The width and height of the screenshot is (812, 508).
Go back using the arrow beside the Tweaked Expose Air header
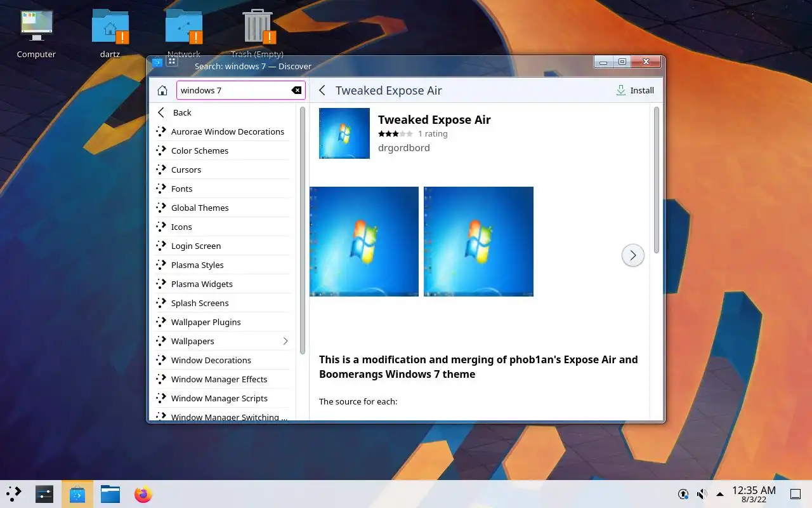[322, 90]
